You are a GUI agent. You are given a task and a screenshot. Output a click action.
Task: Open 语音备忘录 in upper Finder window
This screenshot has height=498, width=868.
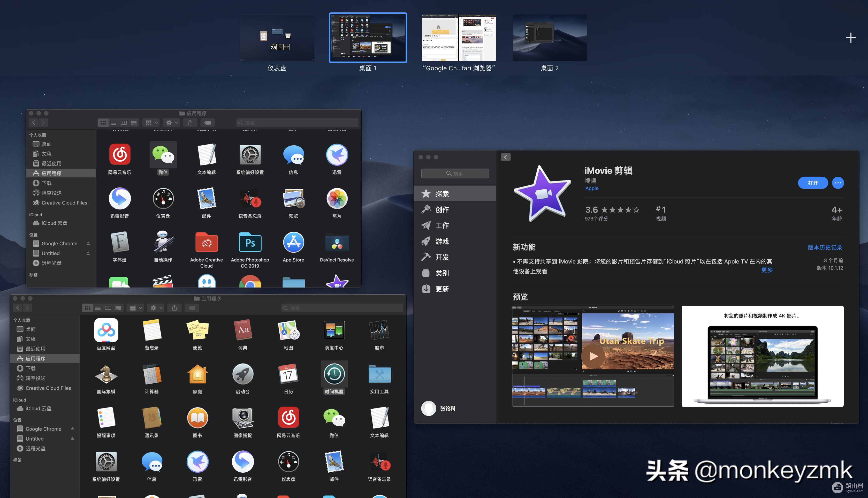click(x=250, y=198)
